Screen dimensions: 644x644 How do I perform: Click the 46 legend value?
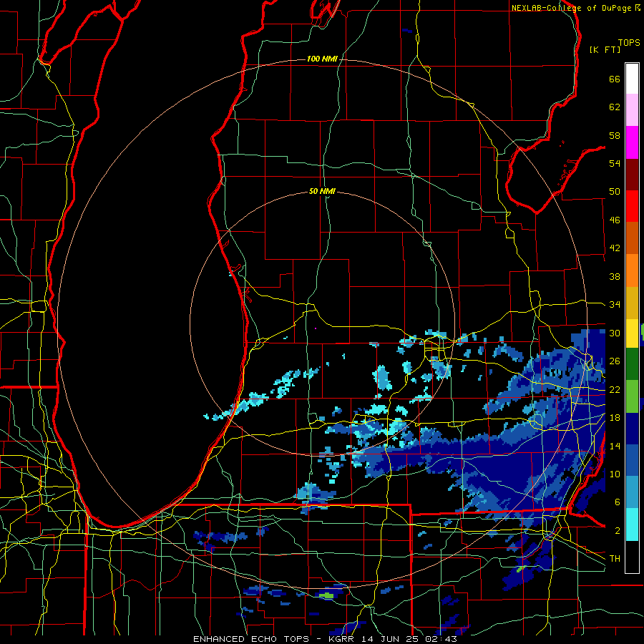tap(615, 220)
